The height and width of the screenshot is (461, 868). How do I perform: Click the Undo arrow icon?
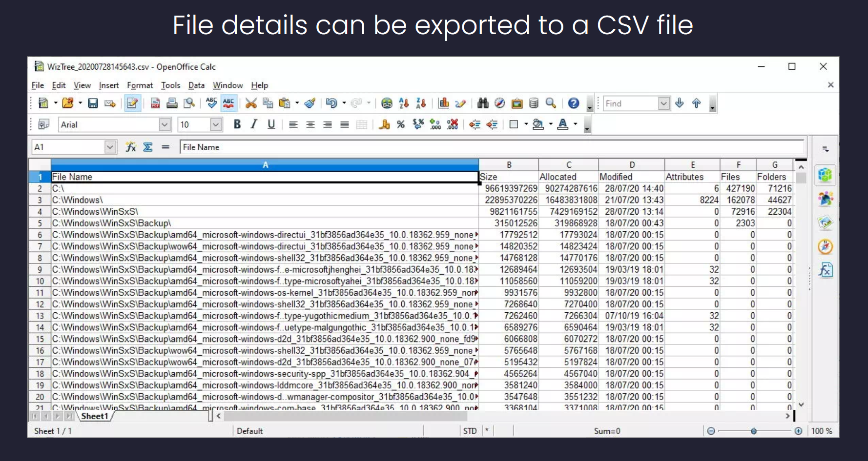[x=331, y=103]
